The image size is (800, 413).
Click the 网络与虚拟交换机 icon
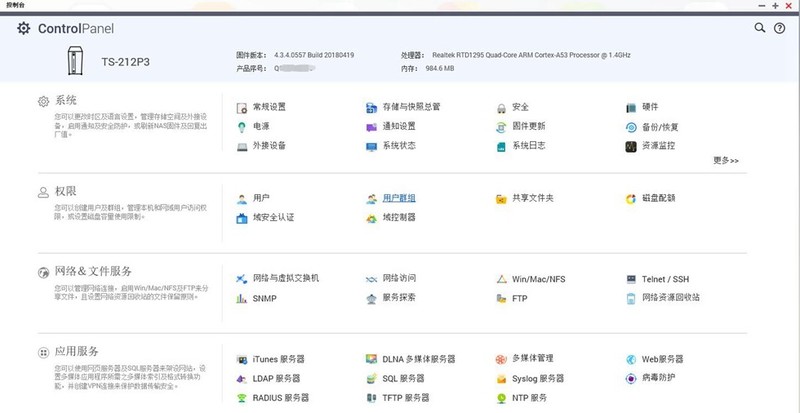coord(242,279)
